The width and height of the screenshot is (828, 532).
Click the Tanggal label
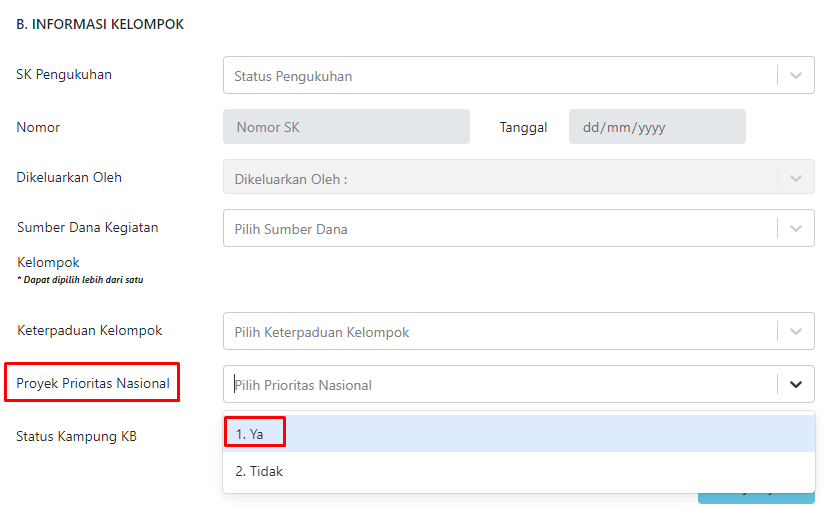(523, 127)
